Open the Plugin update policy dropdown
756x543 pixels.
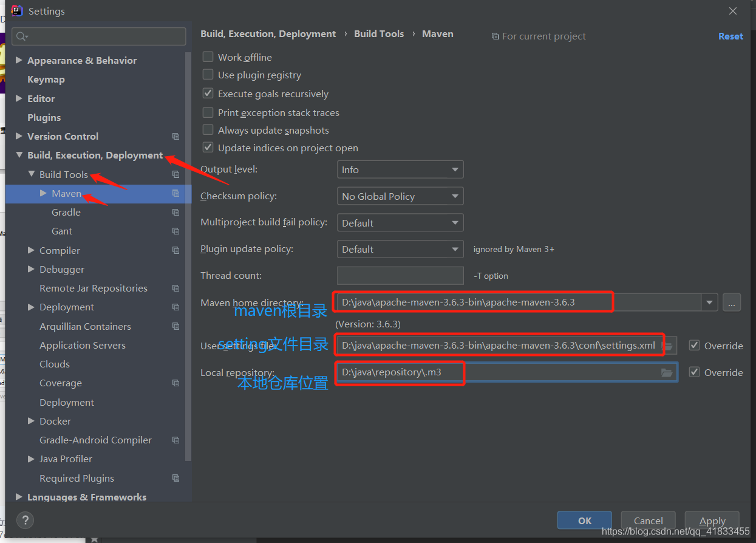(400, 249)
